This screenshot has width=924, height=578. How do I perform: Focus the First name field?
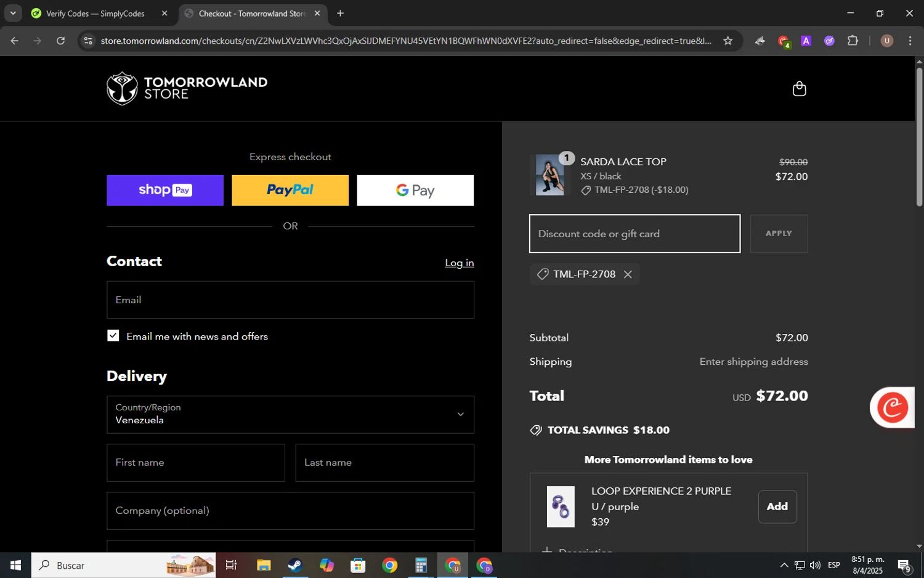point(196,463)
